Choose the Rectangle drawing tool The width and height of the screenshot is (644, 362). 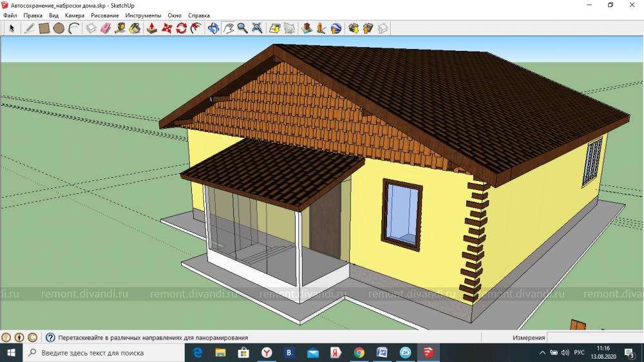tap(44, 28)
